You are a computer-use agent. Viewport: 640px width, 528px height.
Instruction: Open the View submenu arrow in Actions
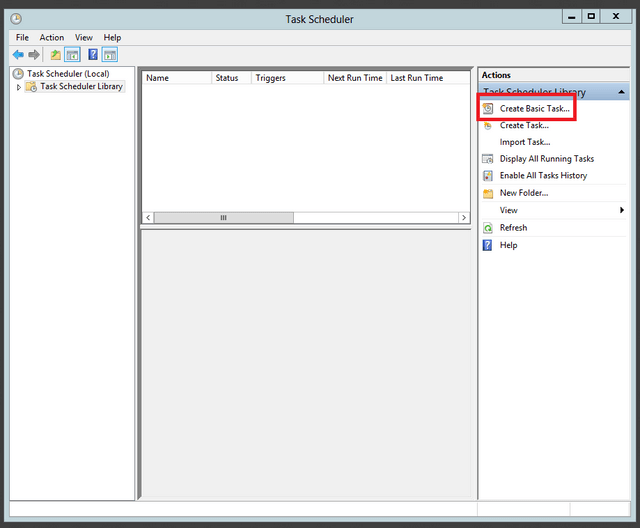pos(622,210)
